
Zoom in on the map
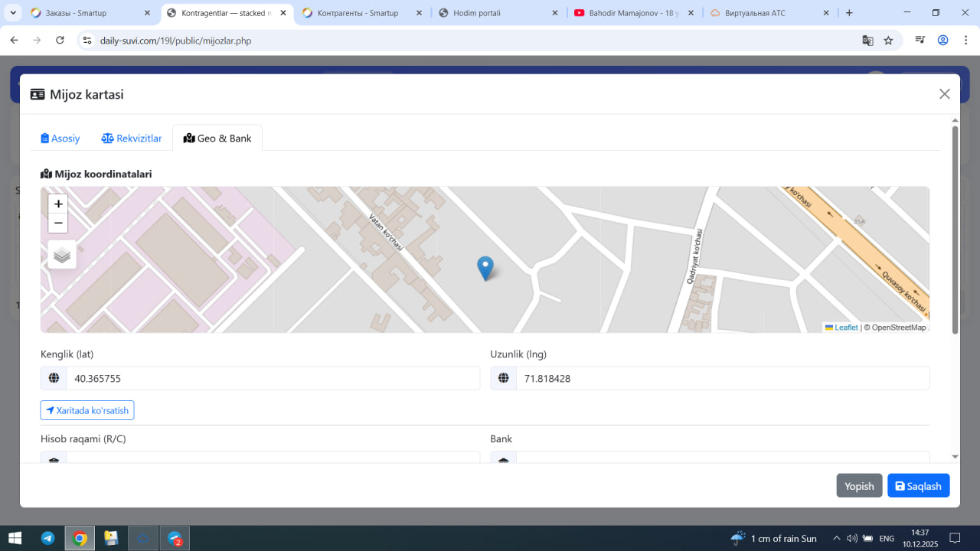[58, 204]
